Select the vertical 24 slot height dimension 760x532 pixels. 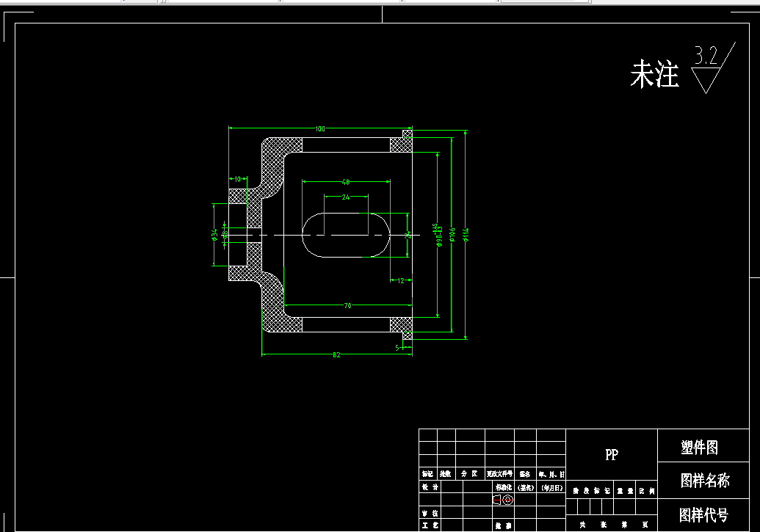point(408,235)
